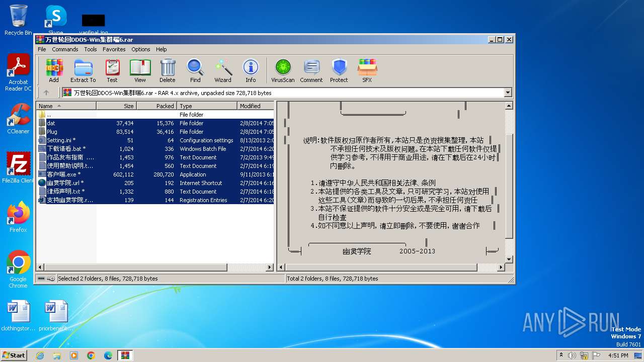Click the Add toolbar icon
The height and width of the screenshot is (362, 644).
[54, 70]
